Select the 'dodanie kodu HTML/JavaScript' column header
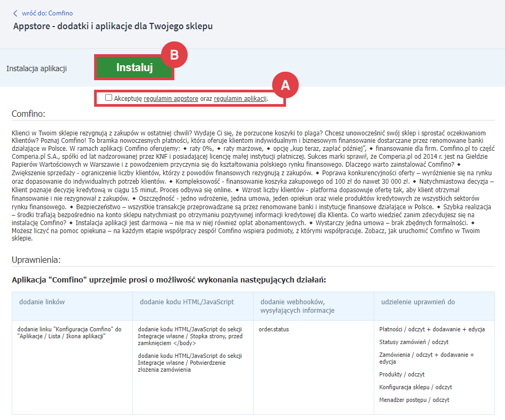This screenshot has width=505, height=420. (x=187, y=302)
